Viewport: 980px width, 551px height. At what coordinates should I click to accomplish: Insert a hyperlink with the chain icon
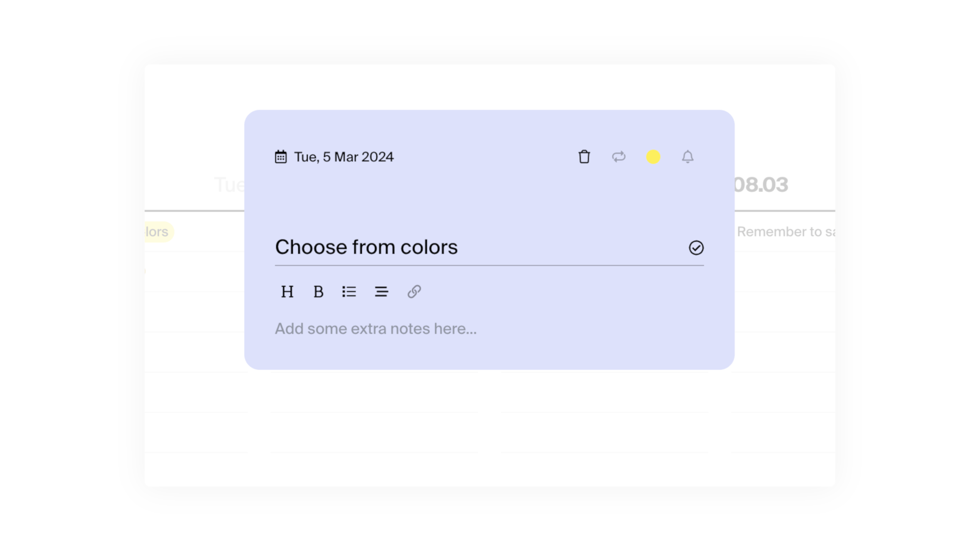414,292
